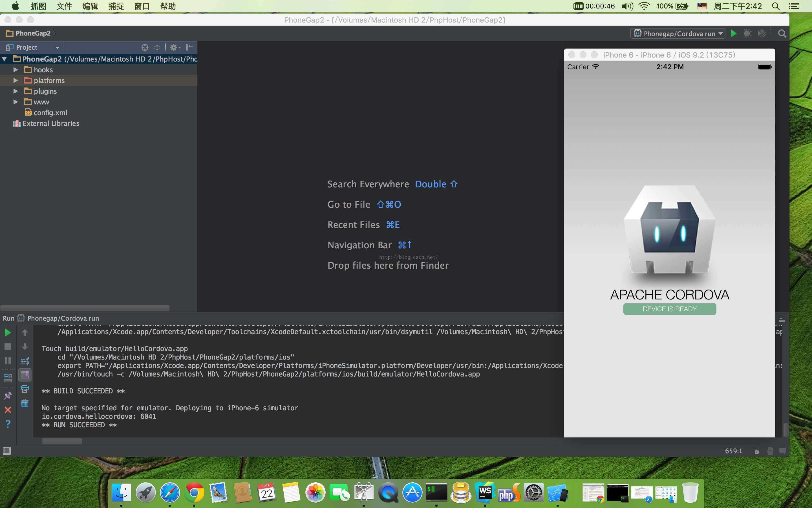Restore layout icon in Run panel
This screenshot has height=508, width=812.
(8, 378)
